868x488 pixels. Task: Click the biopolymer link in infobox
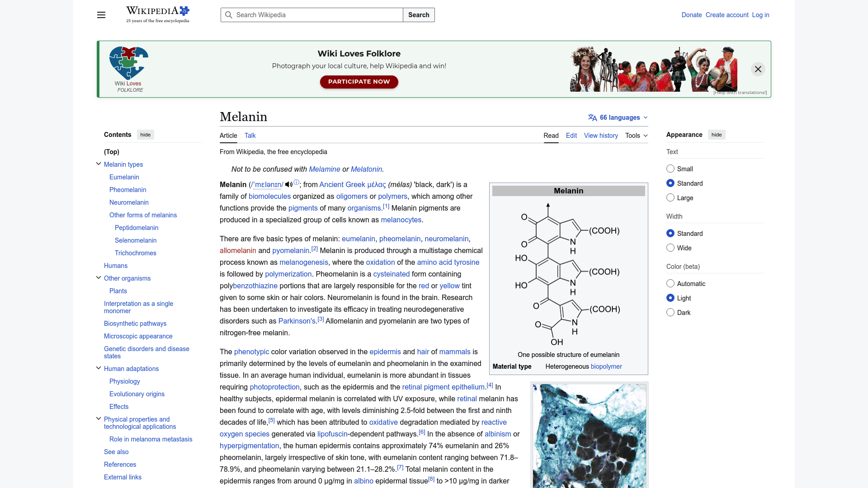tap(606, 366)
